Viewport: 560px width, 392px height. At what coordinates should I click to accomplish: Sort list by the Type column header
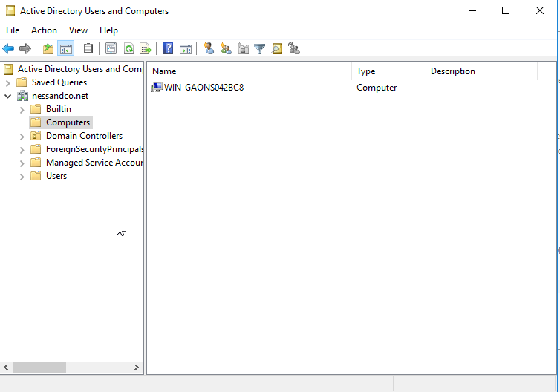click(x=389, y=71)
